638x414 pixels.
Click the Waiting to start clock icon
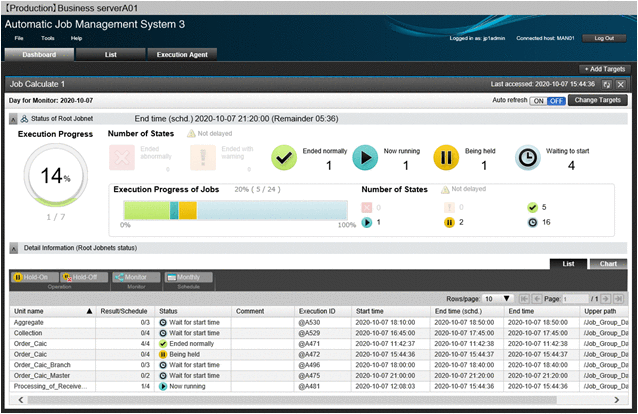pyautogui.click(x=528, y=157)
